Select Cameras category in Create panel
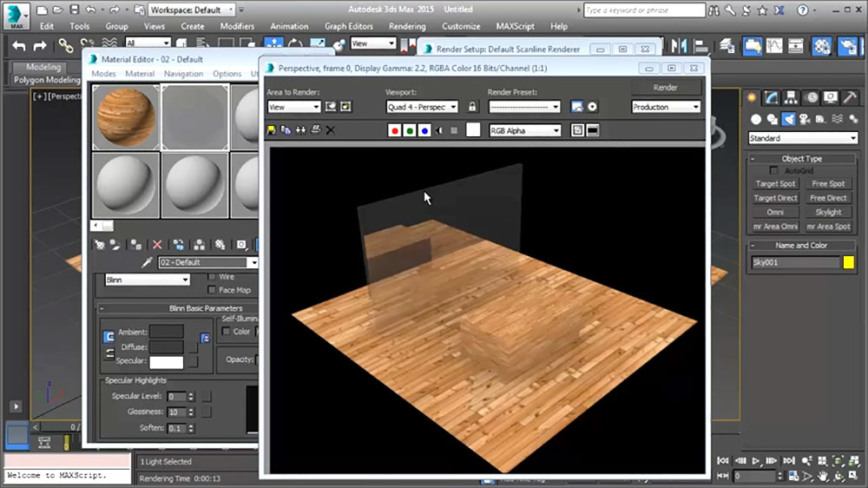Image resolution: width=868 pixels, height=488 pixels. pyautogui.click(x=805, y=119)
